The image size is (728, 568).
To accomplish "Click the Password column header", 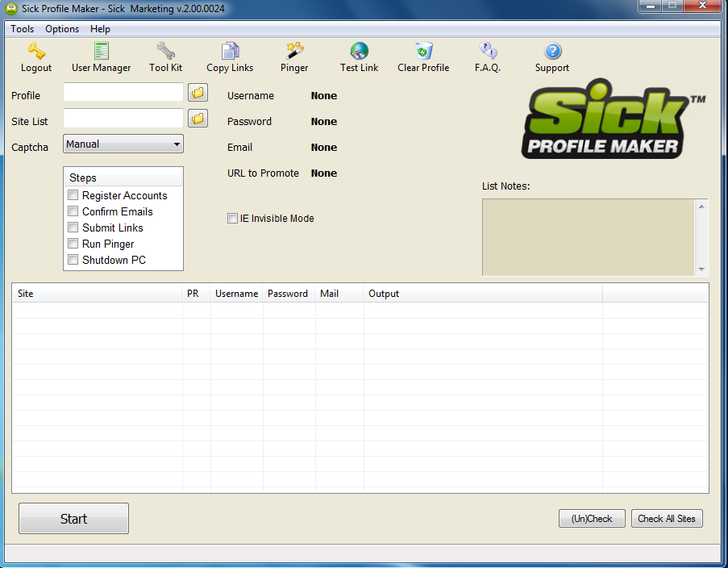I will (289, 294).
